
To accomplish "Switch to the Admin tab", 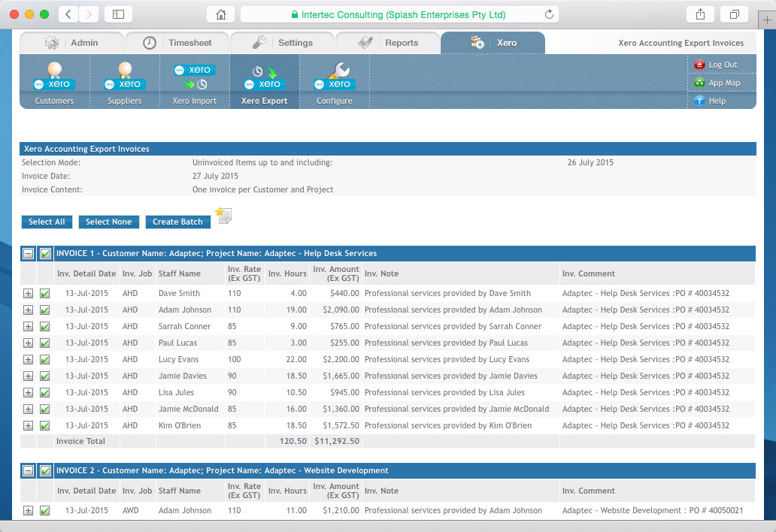I will [x=71, y=43].
